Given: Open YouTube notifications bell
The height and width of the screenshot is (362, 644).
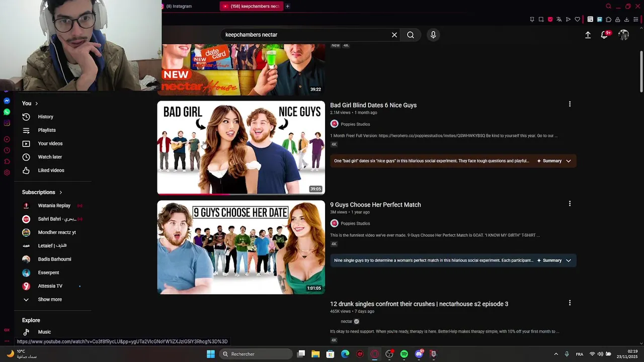Looking at the screenshot, I should (x=604, y=35).
